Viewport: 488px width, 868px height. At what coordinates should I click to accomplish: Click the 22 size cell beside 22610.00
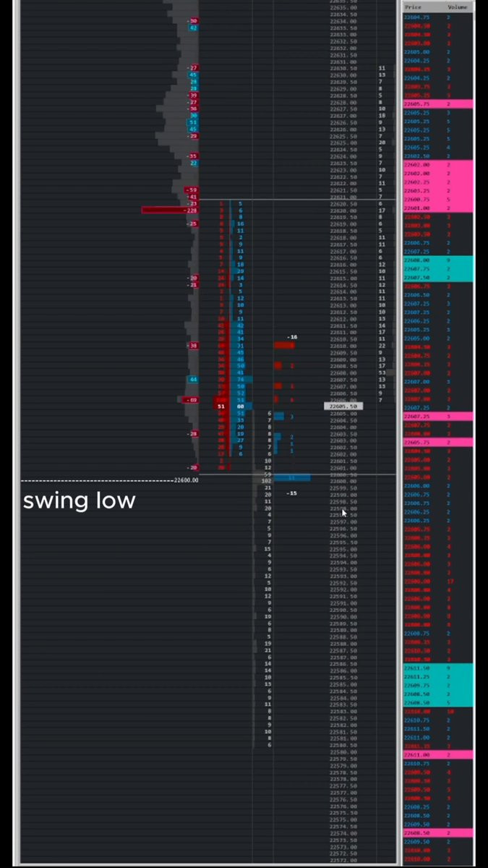pos(382,346)
